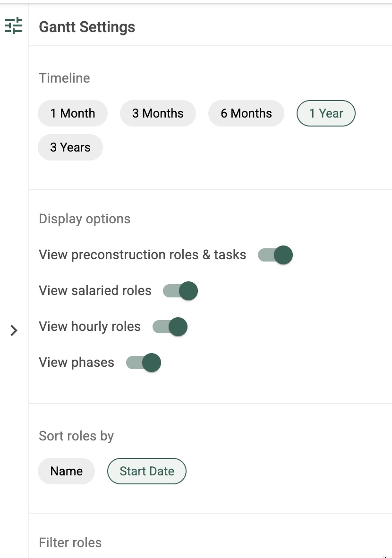Turn off View hourly roles switch
392x558 pixels.
tap(170, 327)
